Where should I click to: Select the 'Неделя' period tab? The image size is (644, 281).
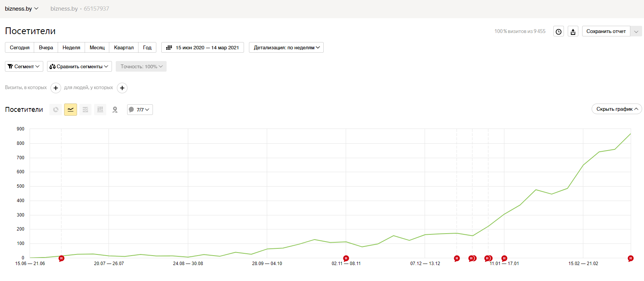71,48
